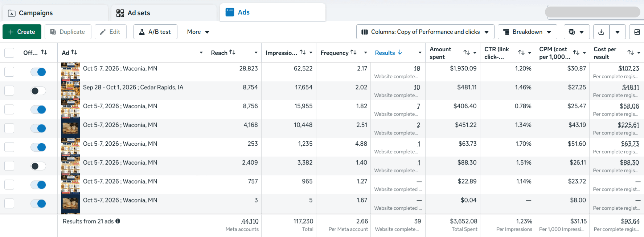Toggle the ad with 757 reach
The width and height of the screenshot is (644, 237).
[x=38, y=185]
